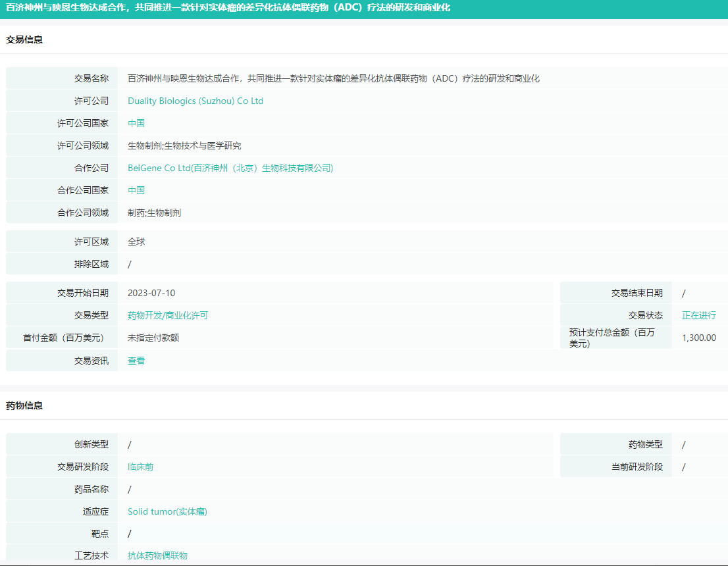
Task: Click the green page title banner text
Action: (228, 8)
